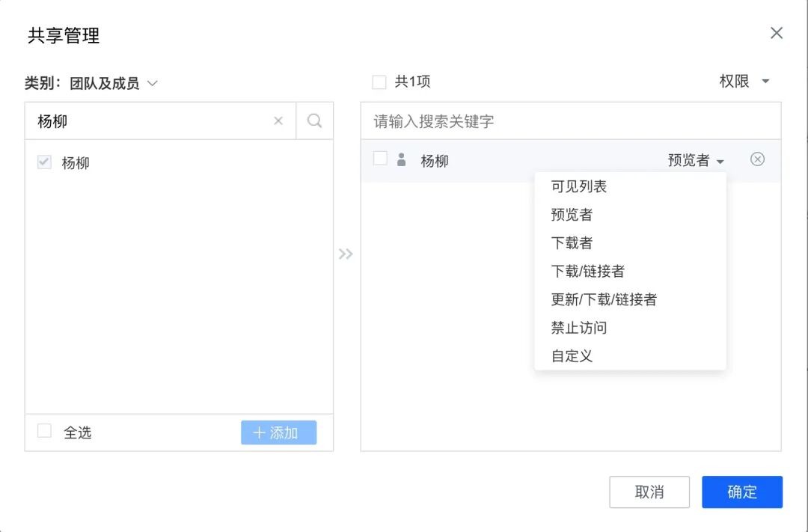Open the 权限 dropdown

pyautogui.click(x=746, y=82)
